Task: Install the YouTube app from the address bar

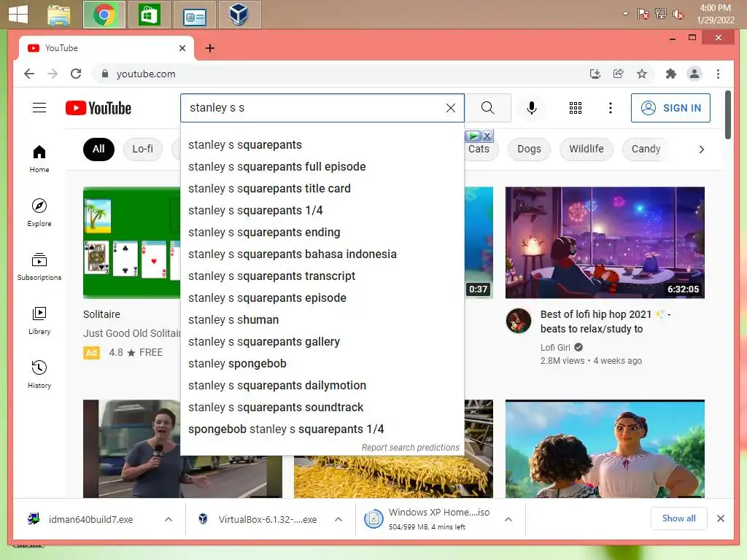Action: (595, 74)
